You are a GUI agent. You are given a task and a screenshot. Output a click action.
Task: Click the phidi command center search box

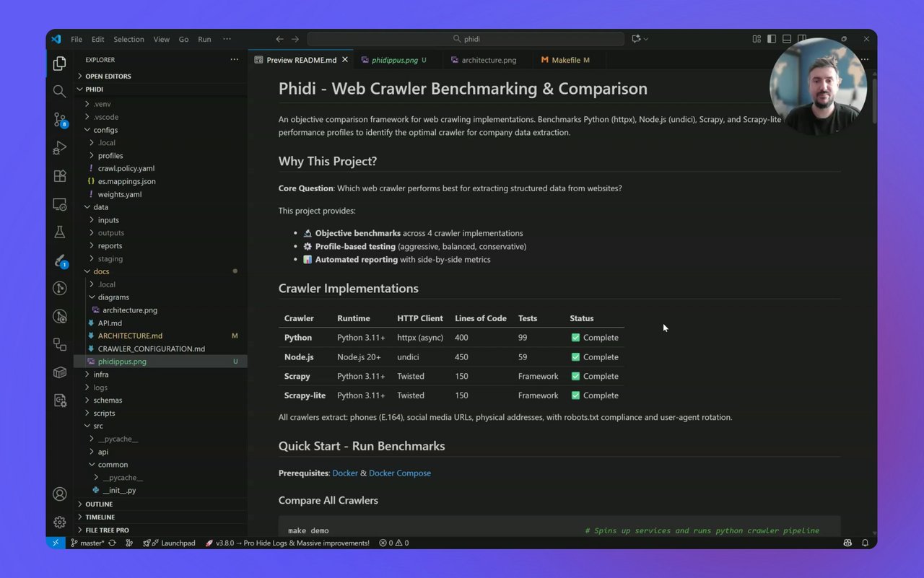466,39
